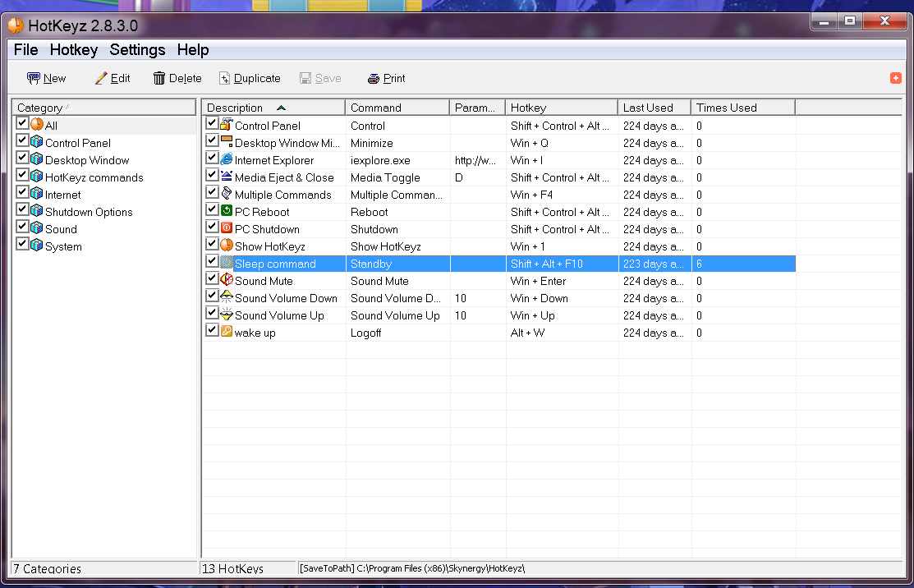Uncheck the Control Panel hotkey checkbox
The width and height of the screenshot is (914, 588).
[213, 125]
